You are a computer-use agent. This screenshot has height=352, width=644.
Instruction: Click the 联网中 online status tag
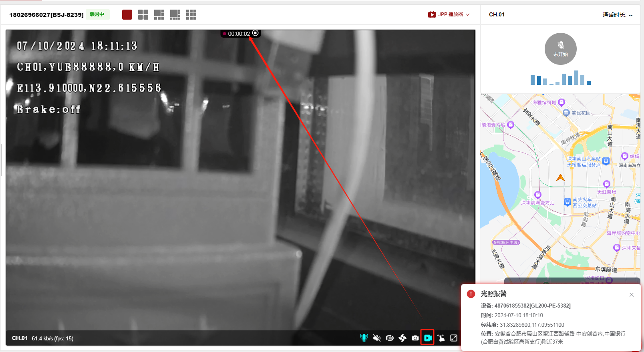coord(97,14)
